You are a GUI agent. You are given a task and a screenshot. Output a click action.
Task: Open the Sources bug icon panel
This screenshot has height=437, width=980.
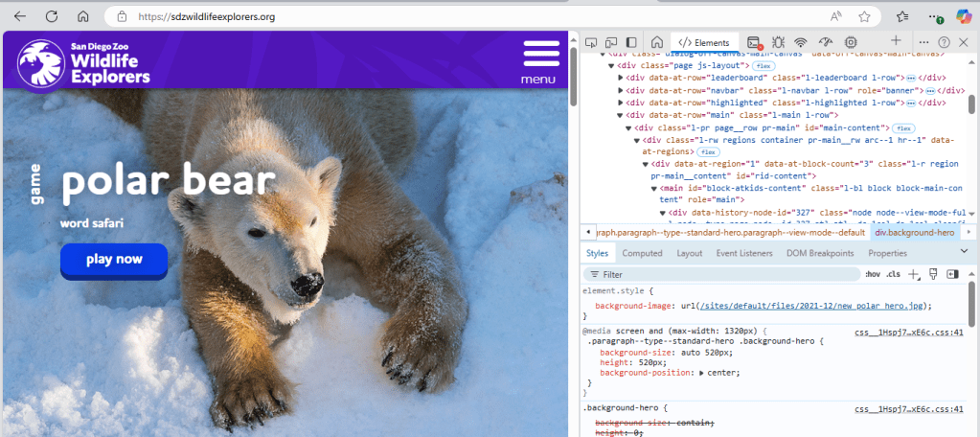click(x=778, y=42)
